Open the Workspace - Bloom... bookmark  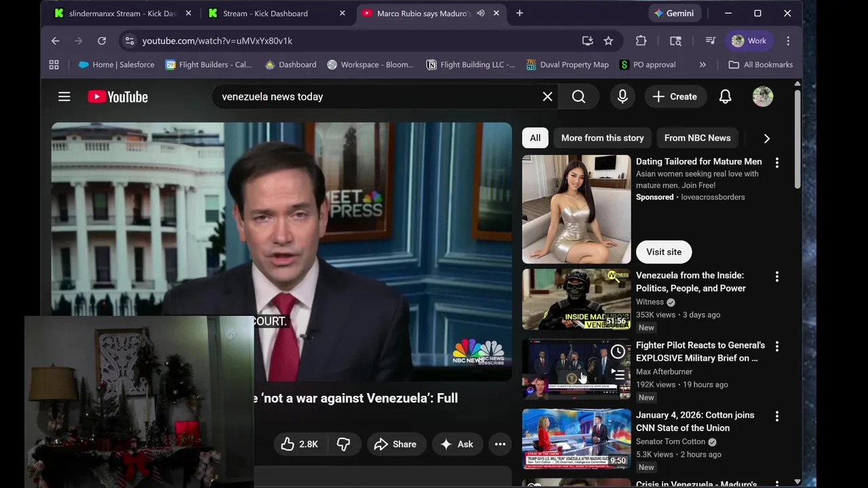pos(370,64)
